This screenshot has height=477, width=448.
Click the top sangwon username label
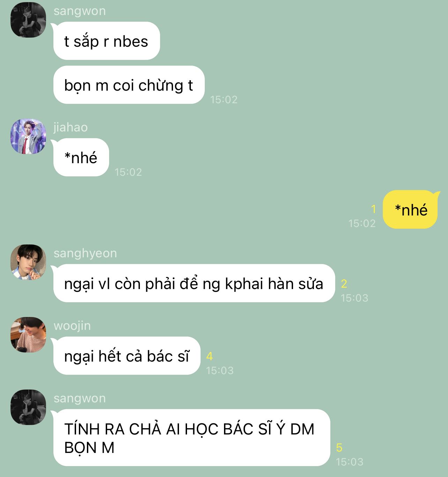point(80,11)
